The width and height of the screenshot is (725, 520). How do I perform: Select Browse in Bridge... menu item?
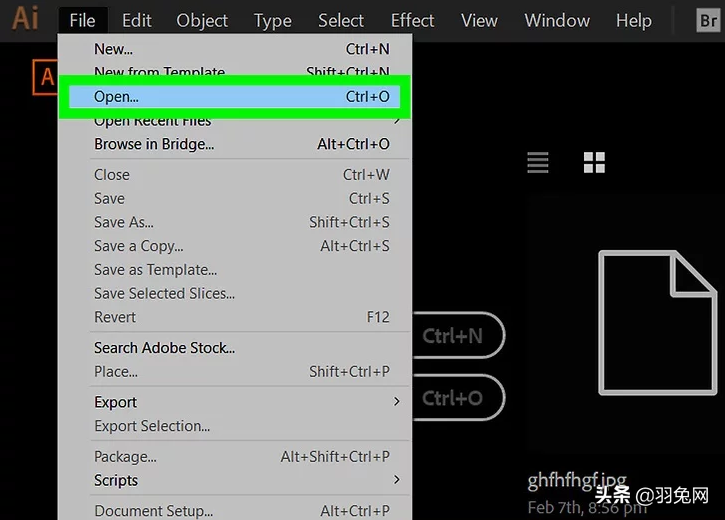(235, 144)
